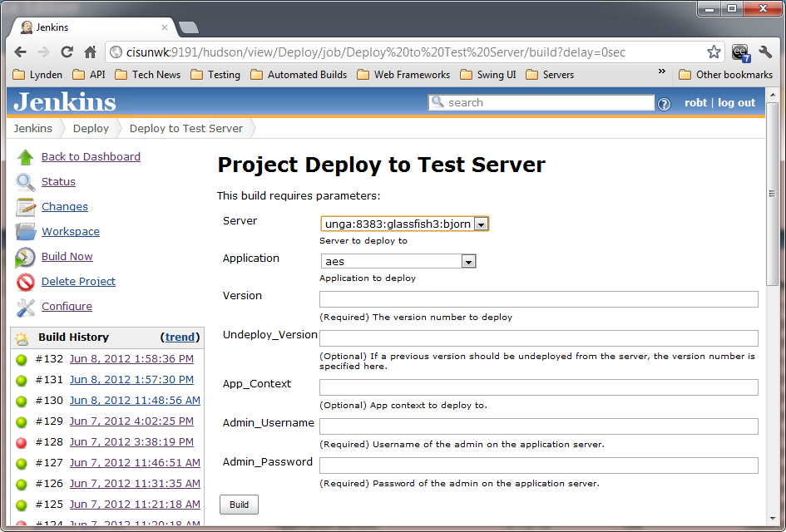The width and height of the screenshot is (786, 532).
Task: Open Chrome's wrench settings menu
Action: [765, 52]
